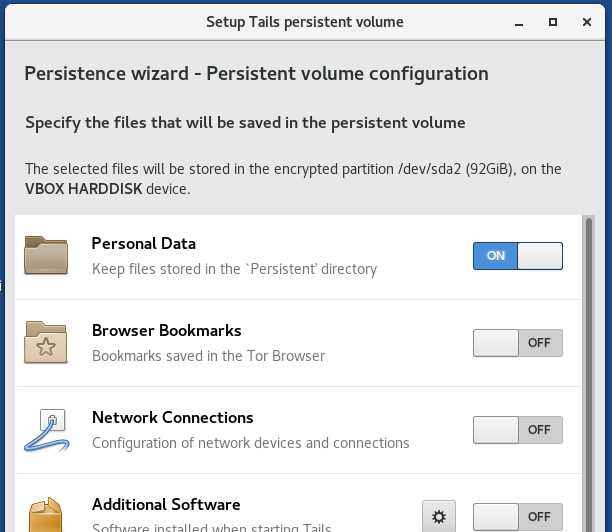Click the 'Persistent directory' description text
This screenshot has width=612, height=532.
[x=234, y=269]
